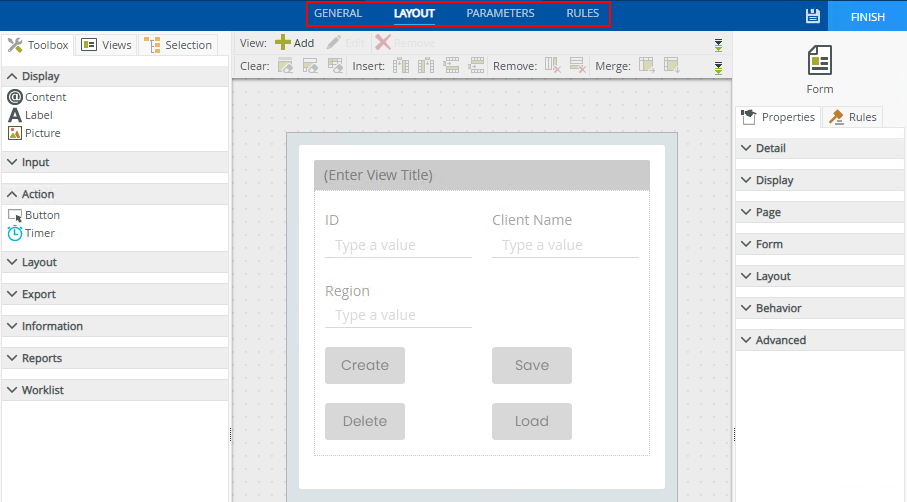Switch to the PARAMETERS tab
The height and width of the screenshot is (502, 907).
pos(500,14)
